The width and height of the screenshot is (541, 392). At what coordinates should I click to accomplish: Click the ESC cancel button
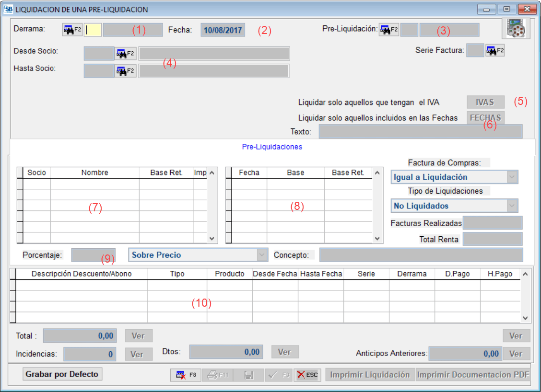tap(307, 375)
